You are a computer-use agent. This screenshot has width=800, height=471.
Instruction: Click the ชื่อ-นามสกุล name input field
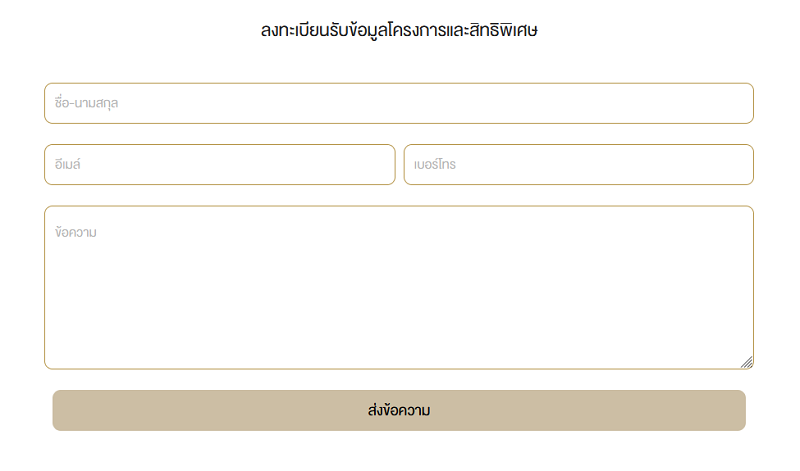398,103
